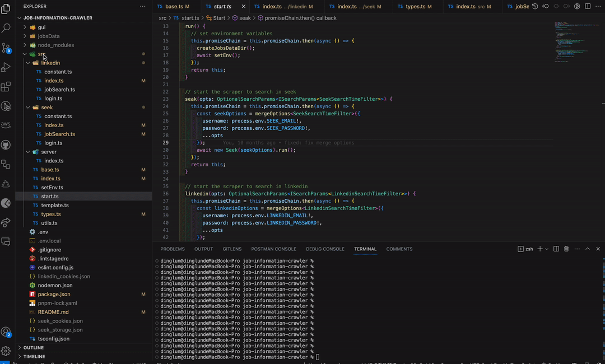Screen dimensions: 605x364
Task: Click the src breadcrumb segment
Action: tap(162, 18)
